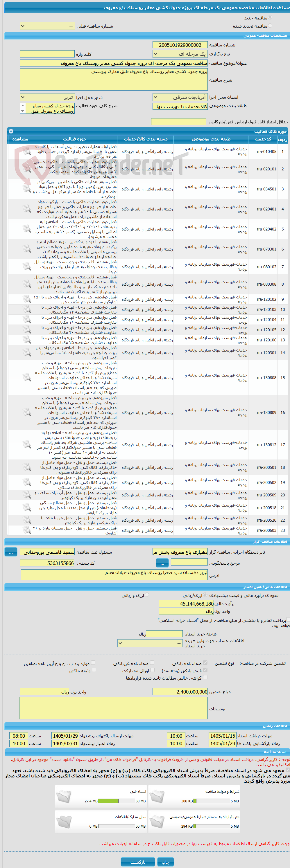Open the سایر مدارک/اطلاعات folder icon
Image resolution: width=290 pixels, height=868 pixels.
(64, 822)
